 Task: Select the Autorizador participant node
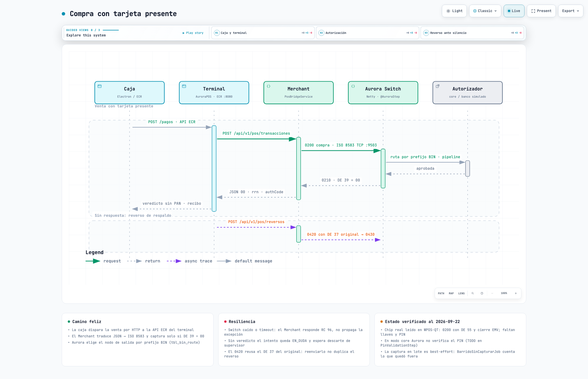click(467, 92)
